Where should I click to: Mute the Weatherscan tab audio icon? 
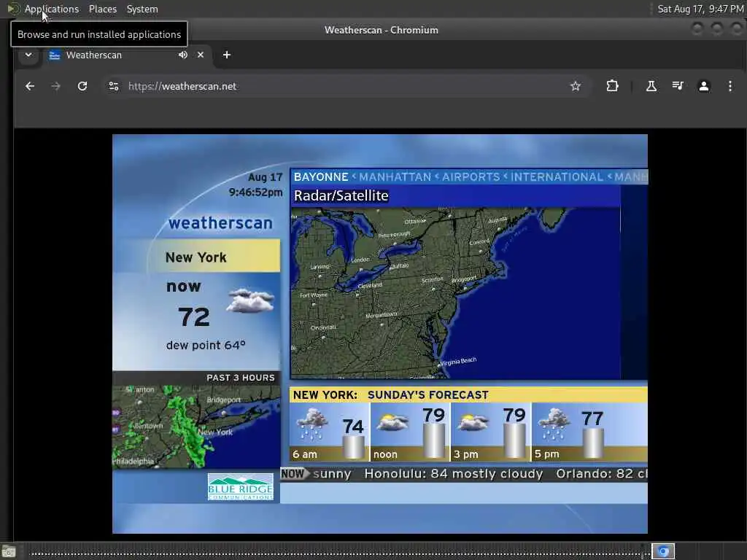point(183,55)
